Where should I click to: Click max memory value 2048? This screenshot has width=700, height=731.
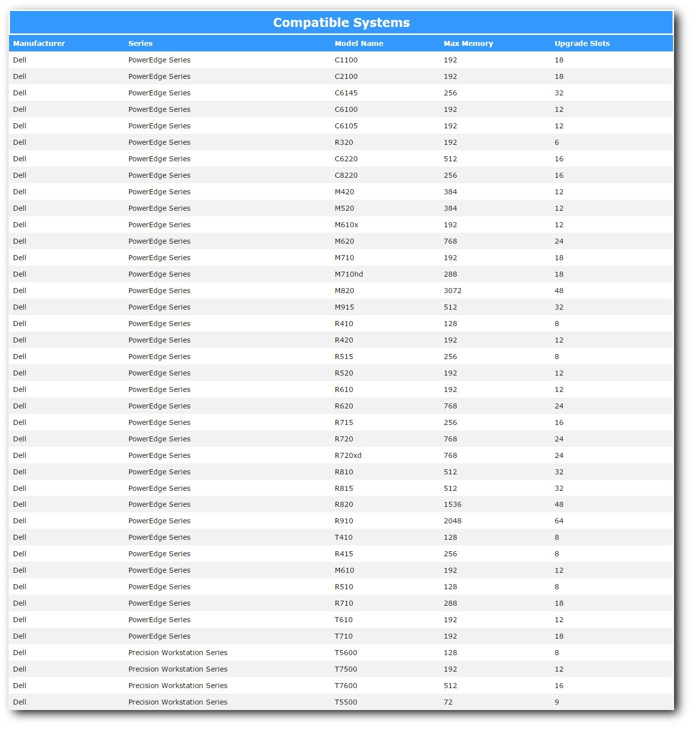[453, 521]
